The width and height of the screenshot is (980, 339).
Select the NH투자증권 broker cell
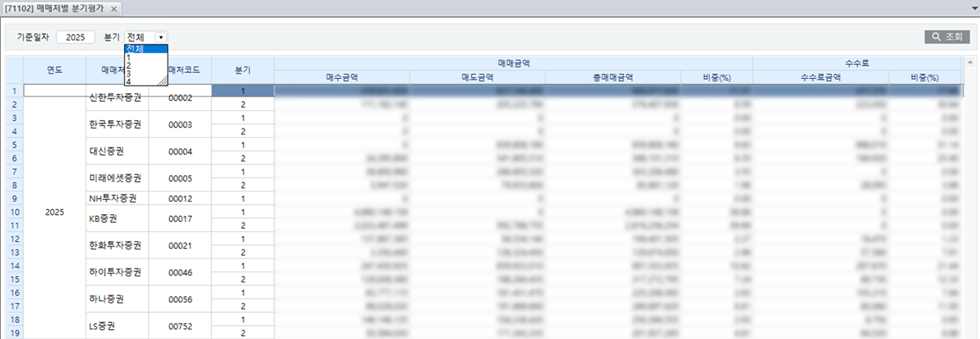click(117, 198)
